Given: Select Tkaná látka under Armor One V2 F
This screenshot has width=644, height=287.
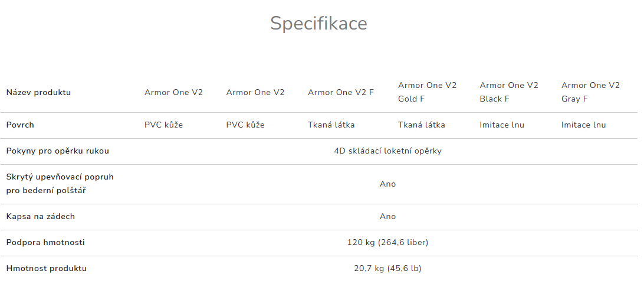Looking at the screenshot, I should (331, 125).
